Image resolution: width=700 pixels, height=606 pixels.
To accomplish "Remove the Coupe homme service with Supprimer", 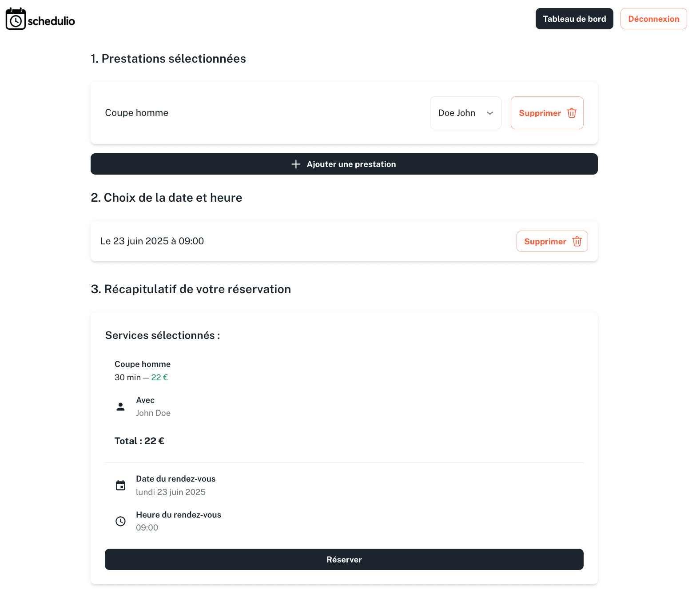I will pos(546,113).
